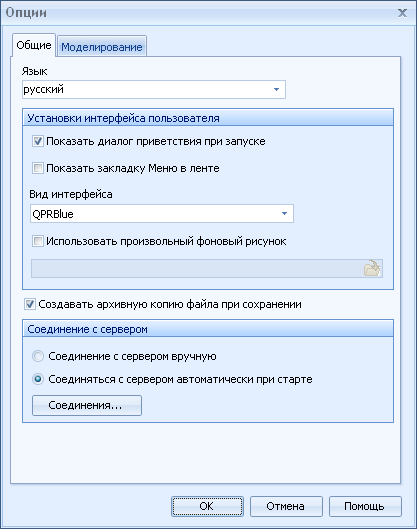Click the Установки интерфейса пользователя group header
This screenshot has height=529, width=417.
208,118
